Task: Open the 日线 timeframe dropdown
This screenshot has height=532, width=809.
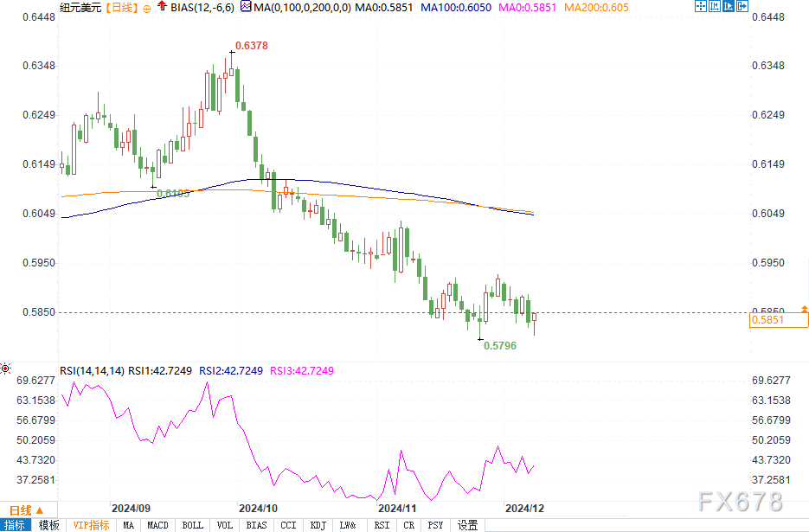Action: click(x=27, y=510)
